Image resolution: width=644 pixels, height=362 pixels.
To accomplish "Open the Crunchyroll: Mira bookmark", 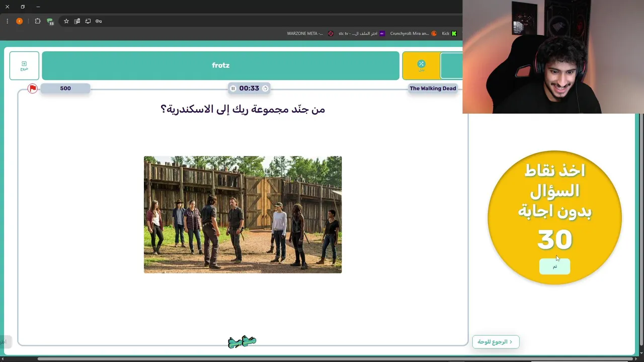I will pyautogui.click(x=413, y=34).
